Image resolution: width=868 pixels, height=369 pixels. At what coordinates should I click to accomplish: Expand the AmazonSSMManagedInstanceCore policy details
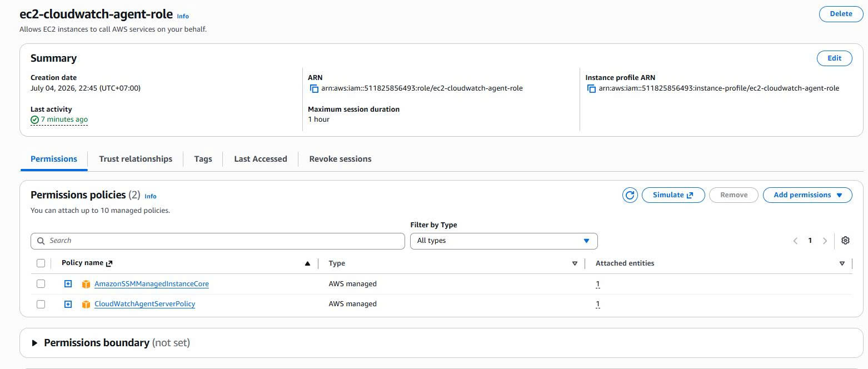(68, 284)
